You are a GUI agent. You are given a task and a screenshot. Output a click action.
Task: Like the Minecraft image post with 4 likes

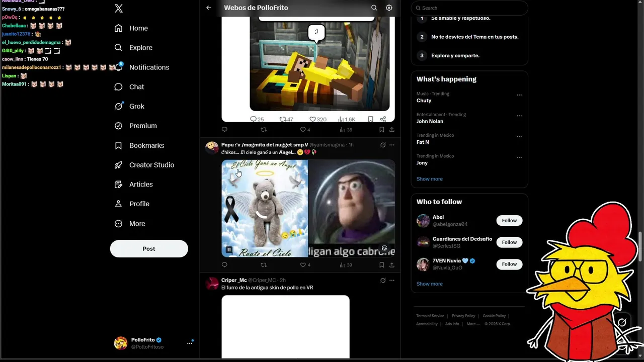(305, 130)
